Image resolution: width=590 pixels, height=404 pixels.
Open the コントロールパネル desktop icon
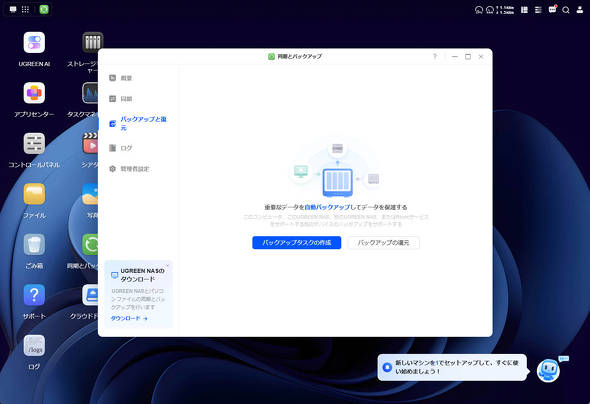pyautogui.click(x=34, y=143)
